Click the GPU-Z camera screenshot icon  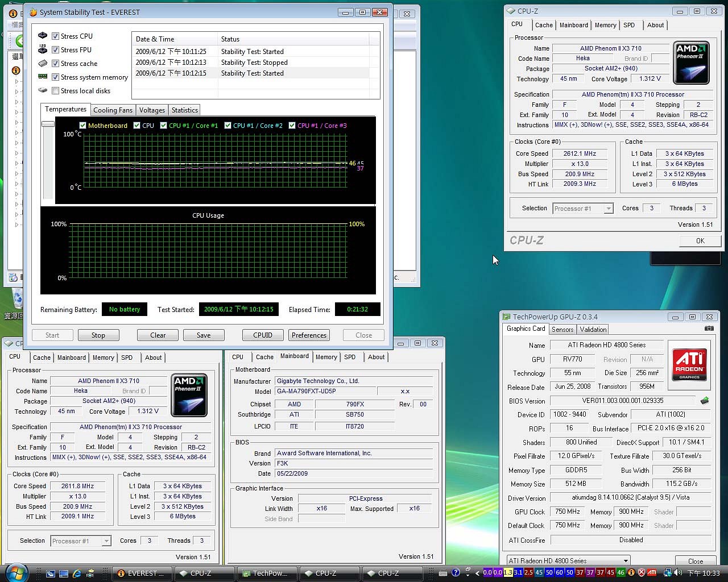coord(709,329)
